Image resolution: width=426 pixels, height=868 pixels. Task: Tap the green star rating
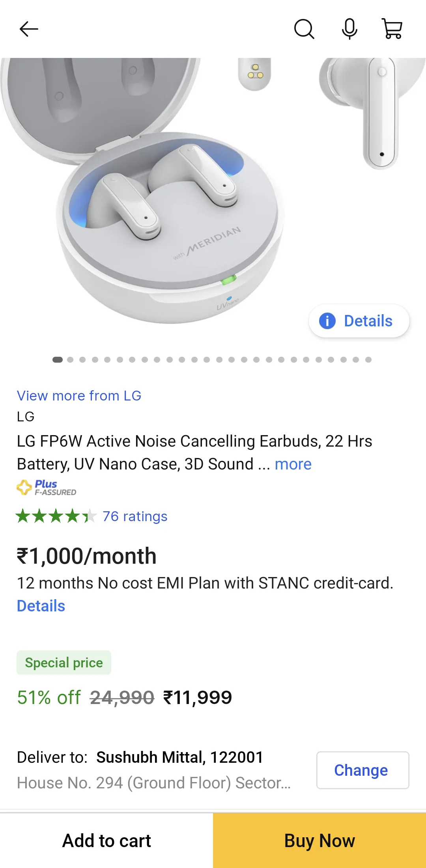click(x=56, y=516)
